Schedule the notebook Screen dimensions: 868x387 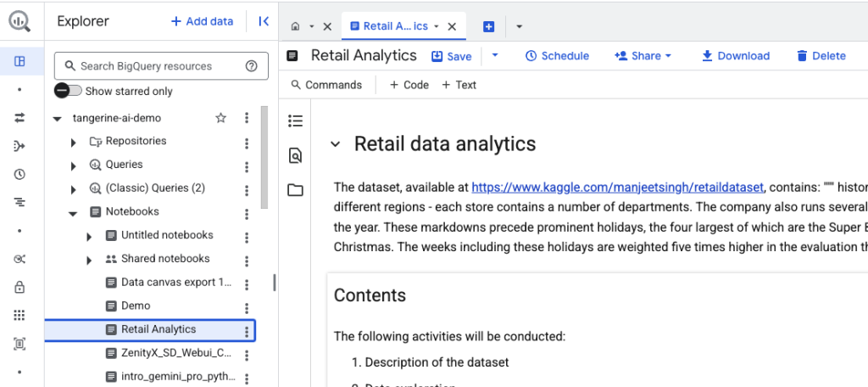[x=557, y=55]
